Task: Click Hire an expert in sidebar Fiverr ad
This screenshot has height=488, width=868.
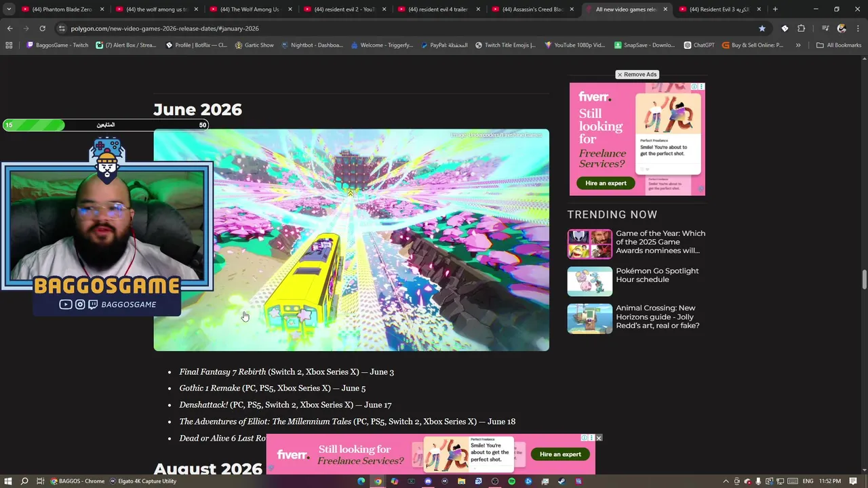Action: [606, 183]
